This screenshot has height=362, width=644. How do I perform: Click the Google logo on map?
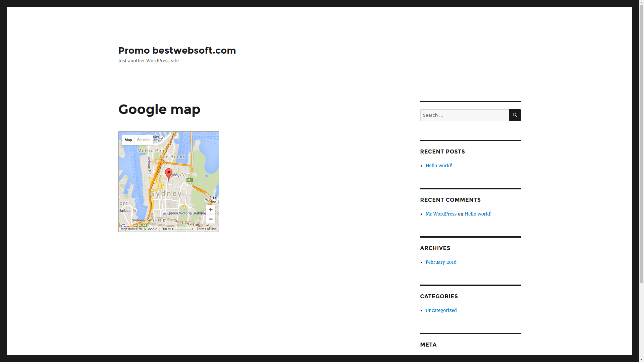[131, 227]
